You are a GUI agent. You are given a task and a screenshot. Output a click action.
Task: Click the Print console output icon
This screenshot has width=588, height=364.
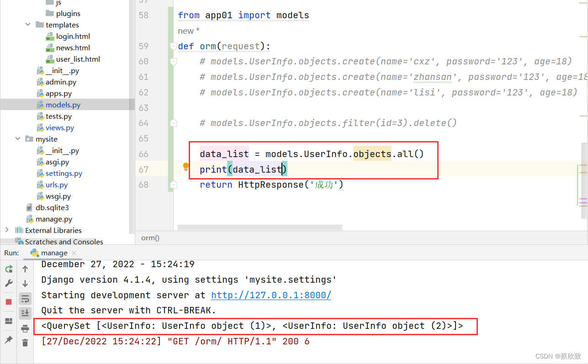pos(25,328)
